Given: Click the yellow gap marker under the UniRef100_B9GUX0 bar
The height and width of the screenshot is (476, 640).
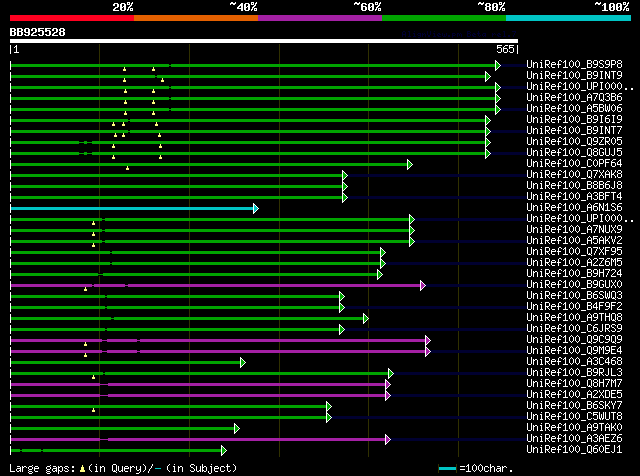Looking at the screenshot, I should (x=85, y=289).
